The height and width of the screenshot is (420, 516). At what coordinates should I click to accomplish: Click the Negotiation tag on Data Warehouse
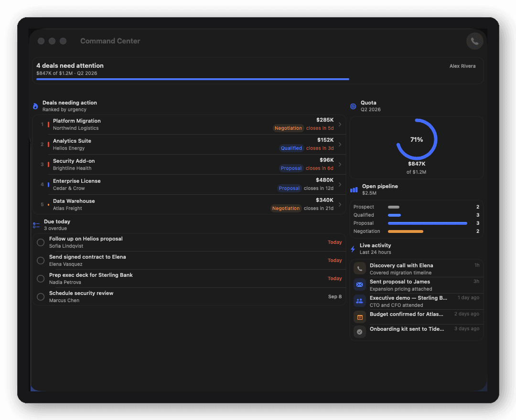(x=286, y=209)
